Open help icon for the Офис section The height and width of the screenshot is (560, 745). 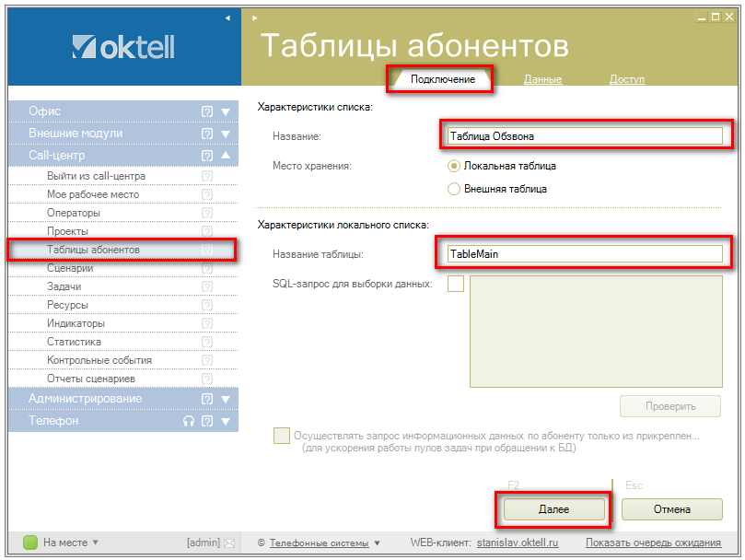(x=207, y=111)
